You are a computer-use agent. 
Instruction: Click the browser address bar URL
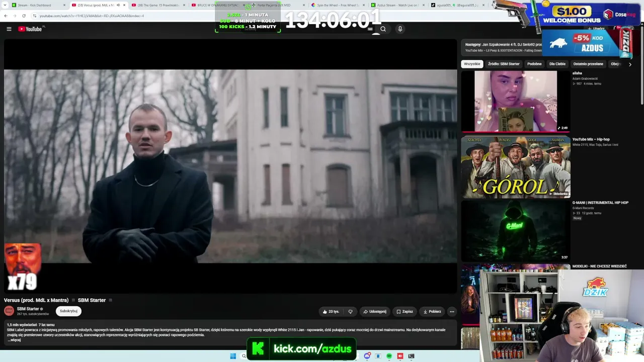click(x=92, y=16)
